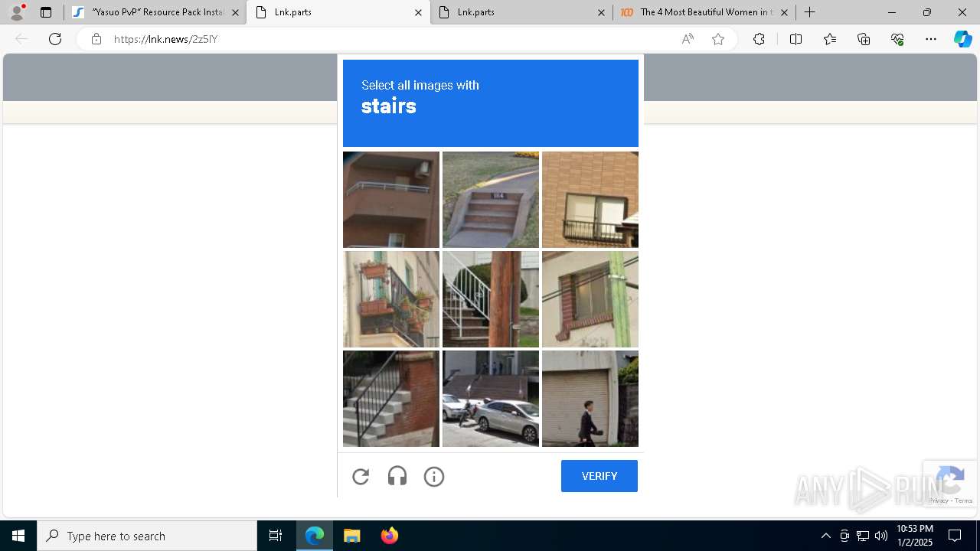The width and height of the screenshot is (980, 551).
Task: Select the white railing stairs with pole tile
Action: (491, 299)
